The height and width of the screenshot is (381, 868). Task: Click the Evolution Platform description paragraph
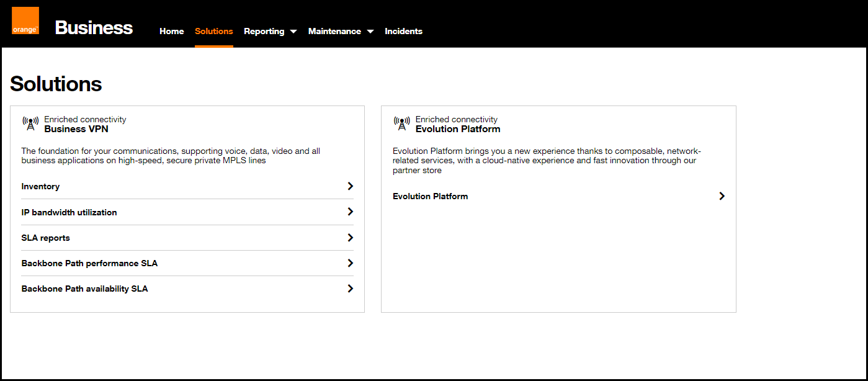[547, 161]
